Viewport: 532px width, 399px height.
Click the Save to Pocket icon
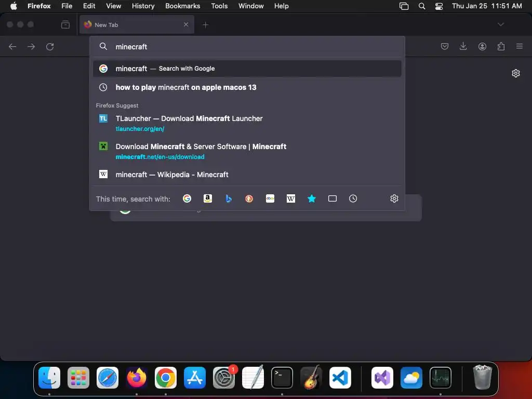(x=445, y=46)
